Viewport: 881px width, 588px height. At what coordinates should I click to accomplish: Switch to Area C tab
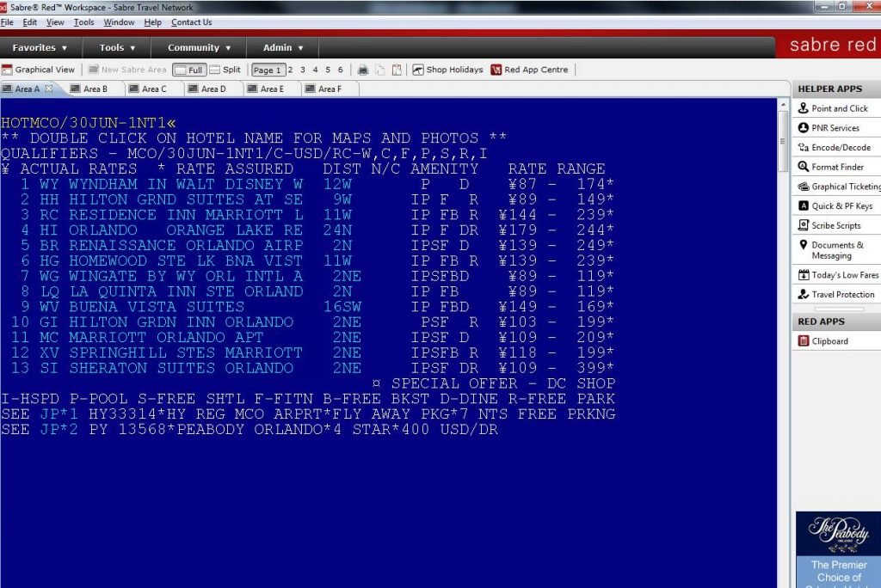[148, 89]
